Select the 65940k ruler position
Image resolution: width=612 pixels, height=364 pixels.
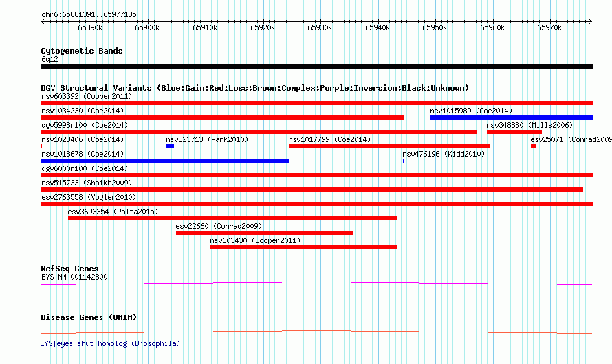pos(378,27)
